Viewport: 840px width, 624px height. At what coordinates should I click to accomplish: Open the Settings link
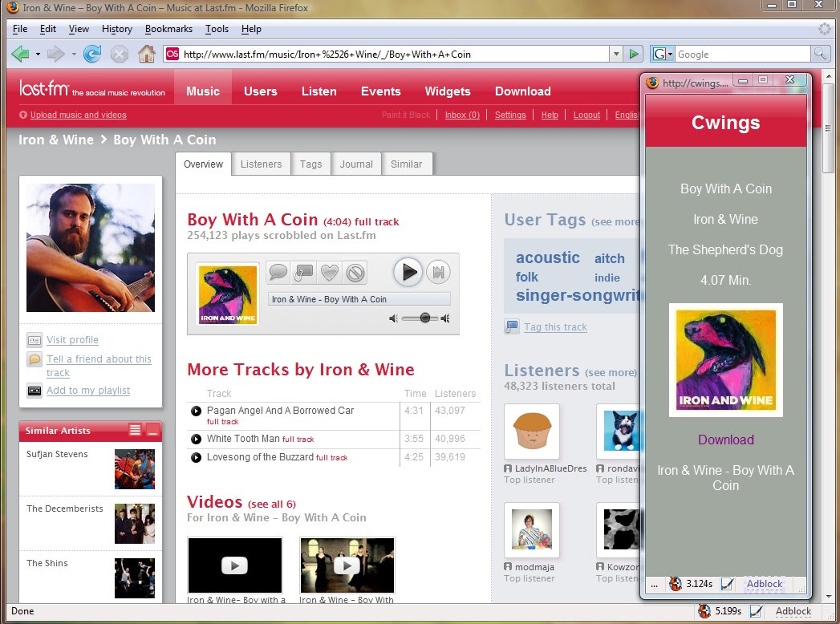pyautogui.click(x=510, y=115)
